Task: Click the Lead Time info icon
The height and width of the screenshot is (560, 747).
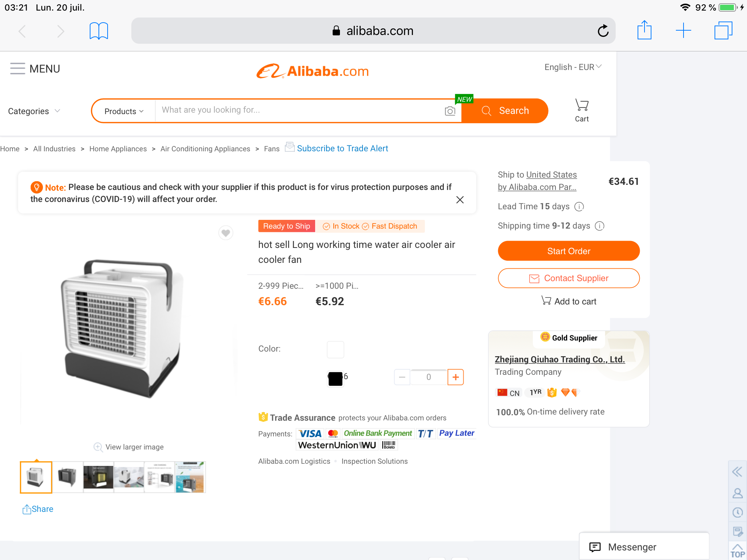Action: point(579,207)
